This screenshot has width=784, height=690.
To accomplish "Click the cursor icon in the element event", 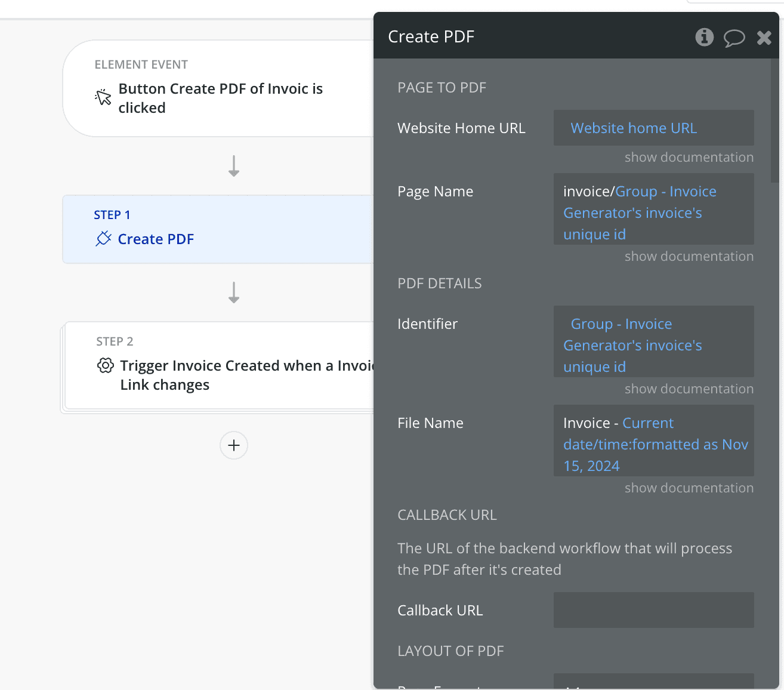I will click(x=103, y=97).
